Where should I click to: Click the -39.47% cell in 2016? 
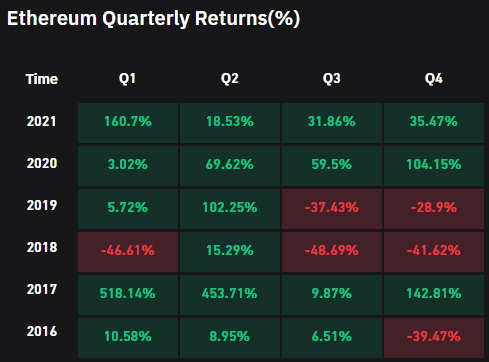pyautogui.click(x=434, y=338)
